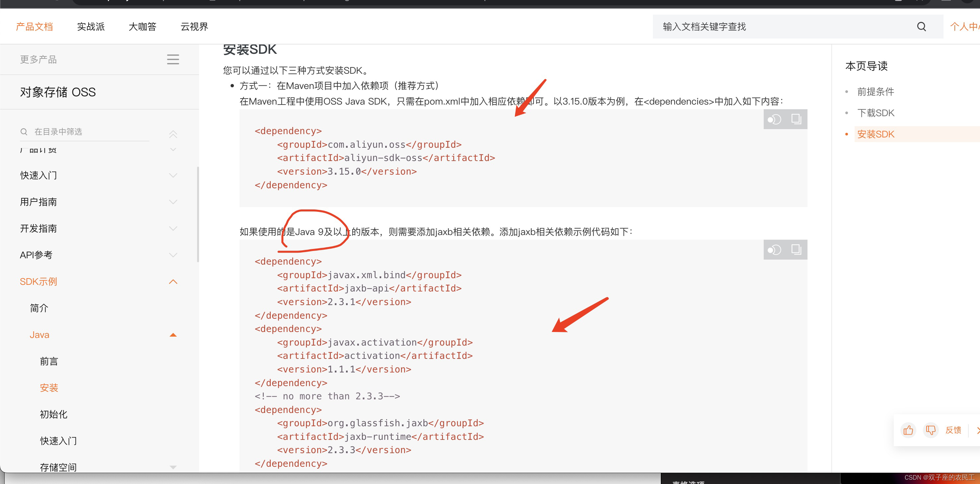Viewport: 980px width, 484px height.
Task: Toggle dark theme on the jaxb code block
Action: (x=775, y=249)
